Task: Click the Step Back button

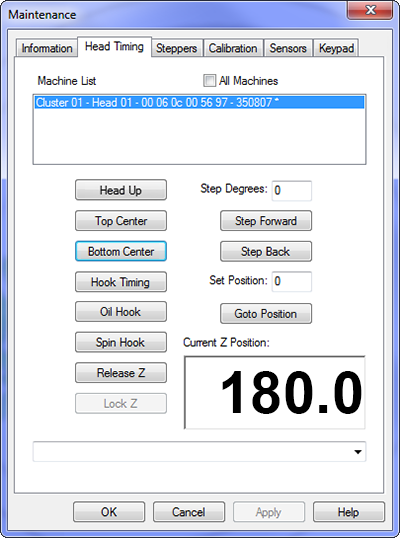Action: 266,251
